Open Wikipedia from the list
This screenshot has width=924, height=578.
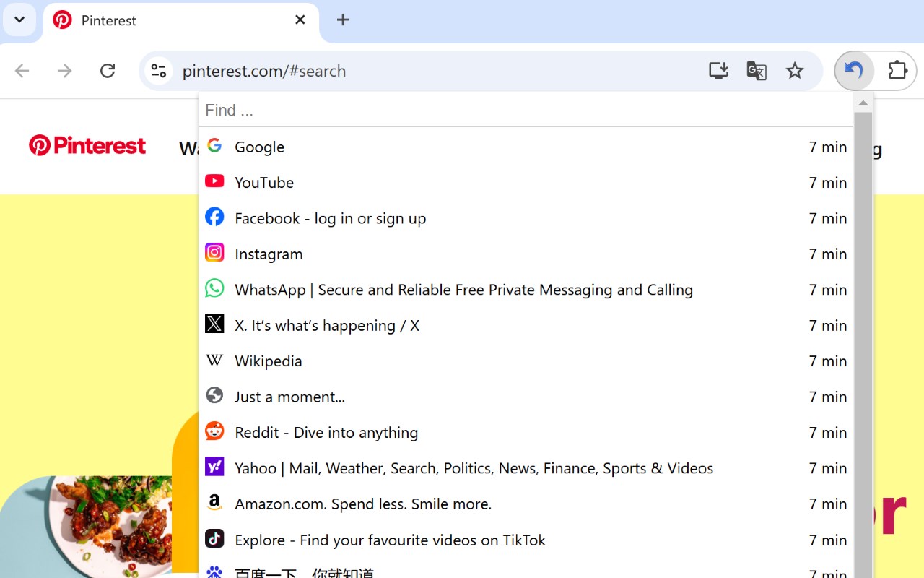[x=269, y=361]
